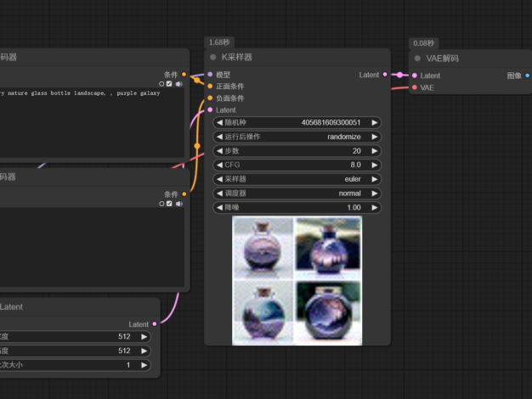
Task: Increase the first 512 field in Latent node
Action: pyautogui.click(x=144, y=337)
